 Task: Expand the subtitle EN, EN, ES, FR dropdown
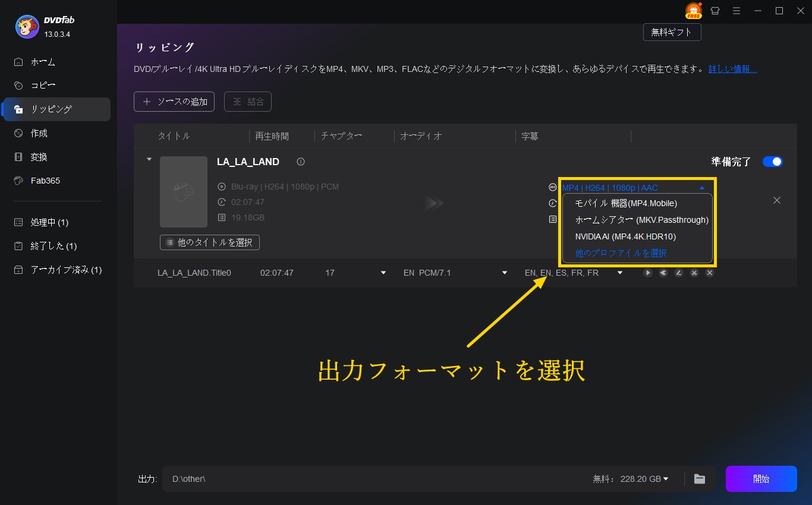(x=620, y=273)
